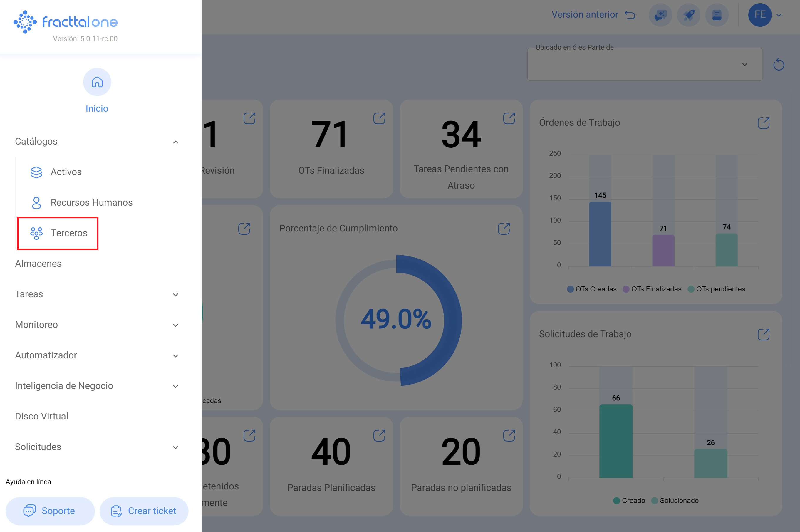The width and height of the screenshot is (800, 532).
Task: Click the Inicio home icon
Action: pyautogui.click(x=97, y=82)
